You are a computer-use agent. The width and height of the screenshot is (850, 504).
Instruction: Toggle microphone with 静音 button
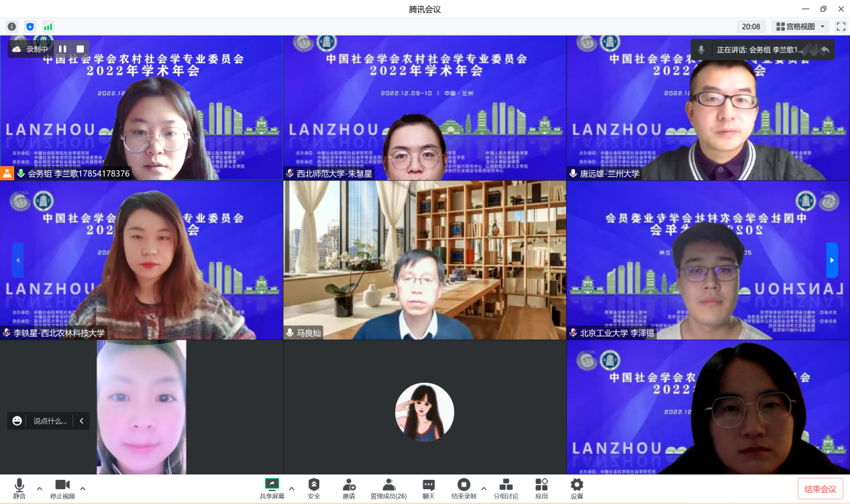(19, 489)
